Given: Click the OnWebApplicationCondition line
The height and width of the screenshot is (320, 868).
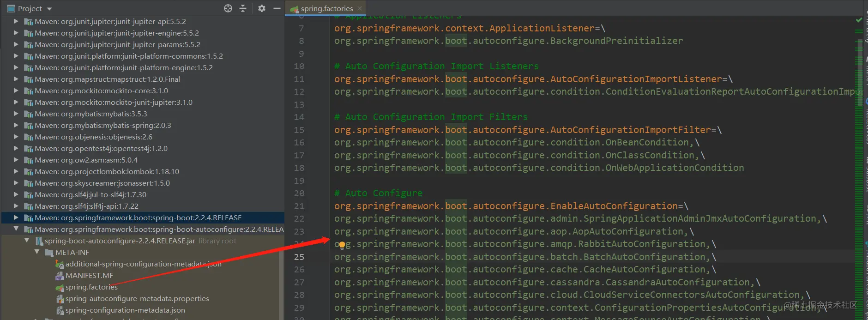Looking at the screenshot, I should coord(539,168).
